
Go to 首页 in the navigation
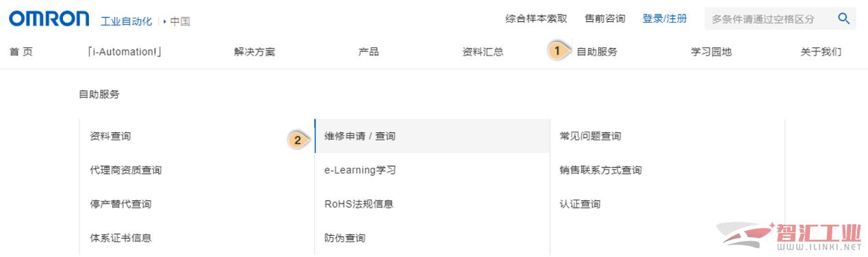coord(21,51)
